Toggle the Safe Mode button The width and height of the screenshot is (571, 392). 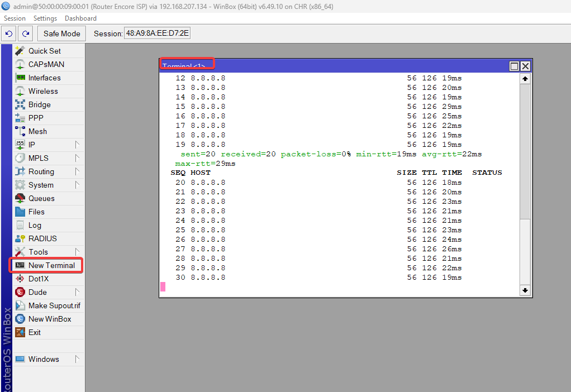coord(62,34)
